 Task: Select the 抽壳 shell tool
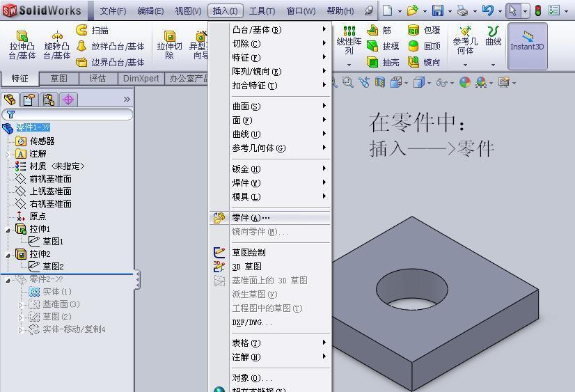click(x=382, y=63)
